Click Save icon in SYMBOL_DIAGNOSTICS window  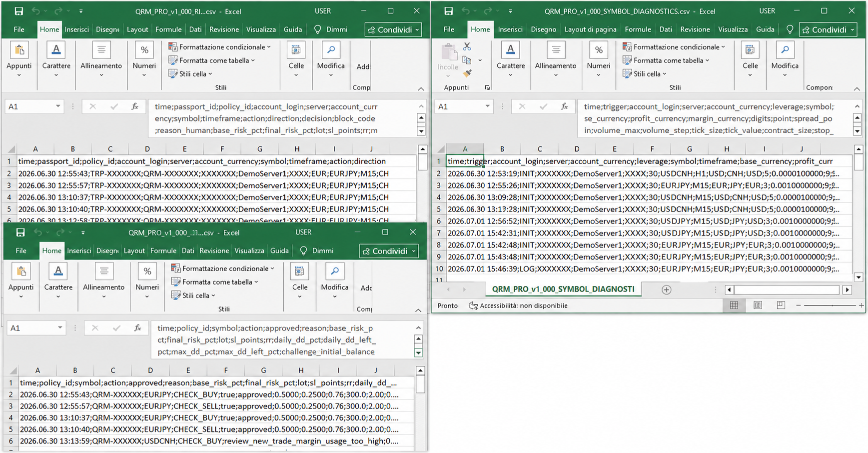point(448,11)
